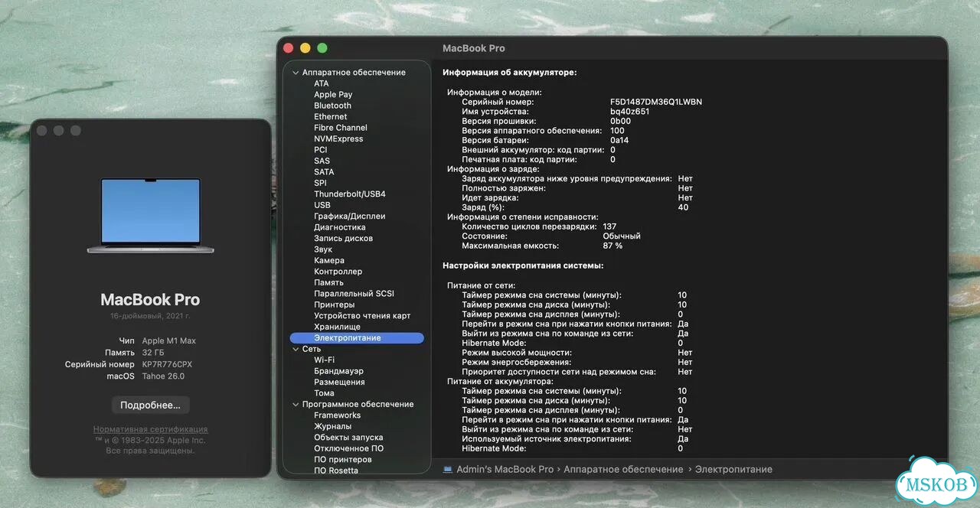
Task: Open the Подробнее… button
Action: click(150, 405)
